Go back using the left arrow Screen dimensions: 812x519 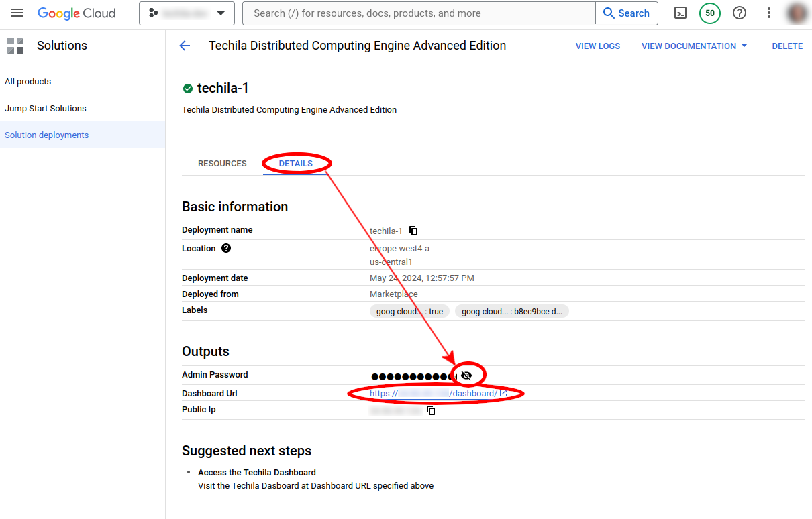point(185,46)
